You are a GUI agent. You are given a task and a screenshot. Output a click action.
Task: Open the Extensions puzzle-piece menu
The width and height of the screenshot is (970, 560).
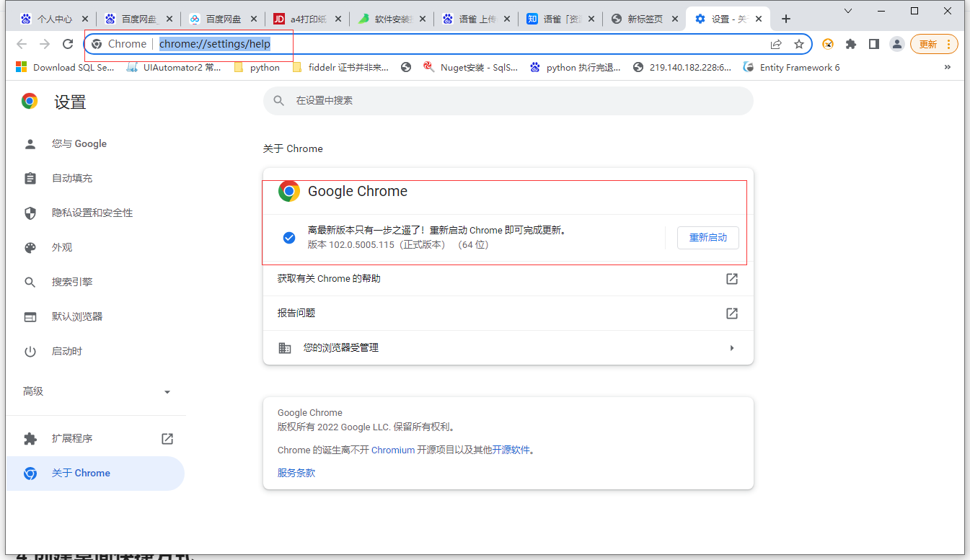point(851,44)
